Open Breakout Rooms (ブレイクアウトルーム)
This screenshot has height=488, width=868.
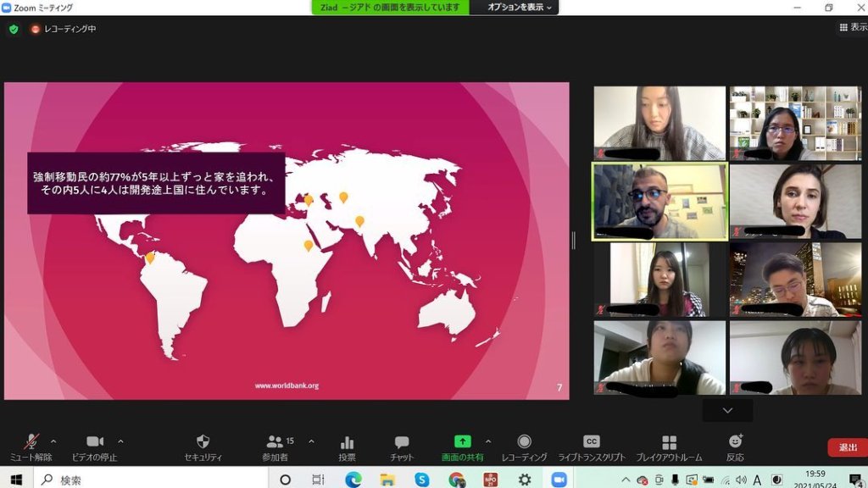(x=669, y=442)
